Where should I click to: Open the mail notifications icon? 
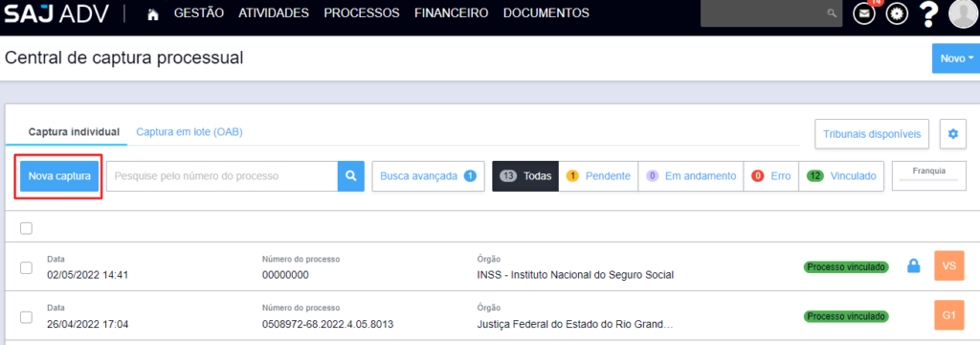pyautogui.click(x=864, y=13)
